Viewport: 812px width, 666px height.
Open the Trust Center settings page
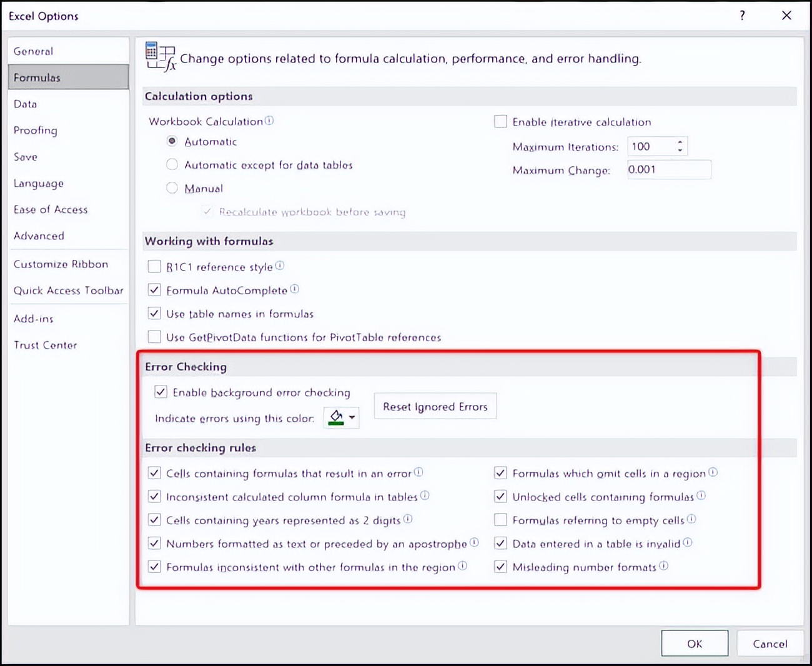pyautogui.click(x=46, y=344)
